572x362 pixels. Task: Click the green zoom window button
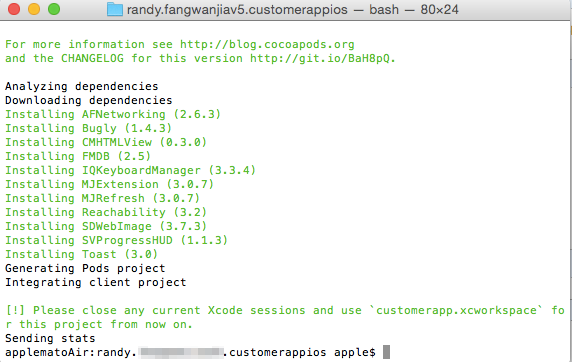[54, 9]
